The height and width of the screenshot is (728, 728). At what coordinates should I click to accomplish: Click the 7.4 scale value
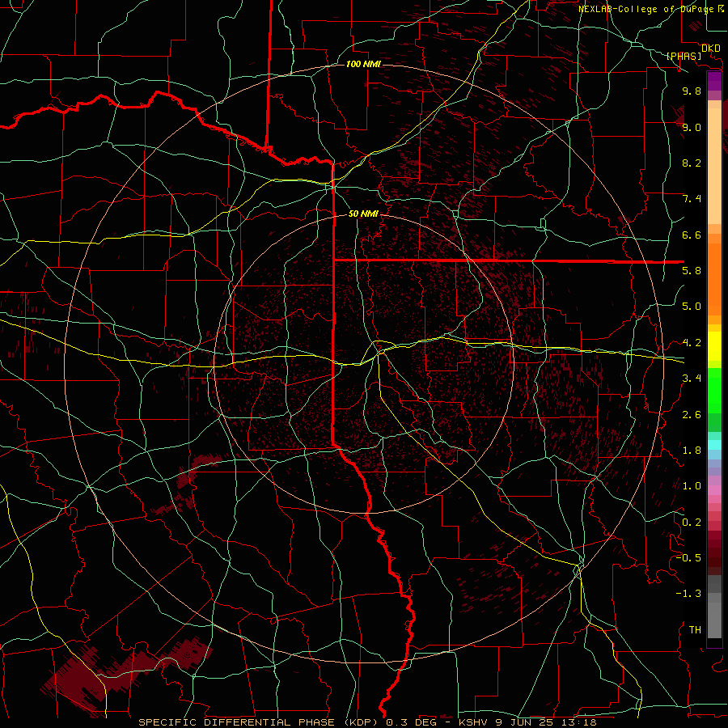[x=692, y=199]
